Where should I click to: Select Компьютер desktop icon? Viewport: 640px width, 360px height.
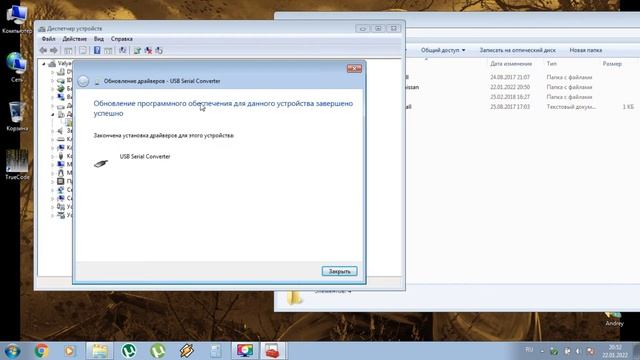tap(17, 18)
